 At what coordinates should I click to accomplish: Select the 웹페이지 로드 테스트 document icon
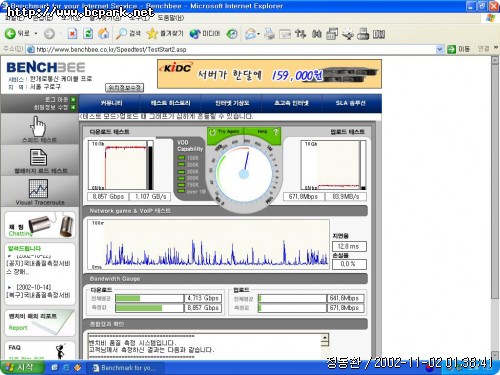click(39, 157)
